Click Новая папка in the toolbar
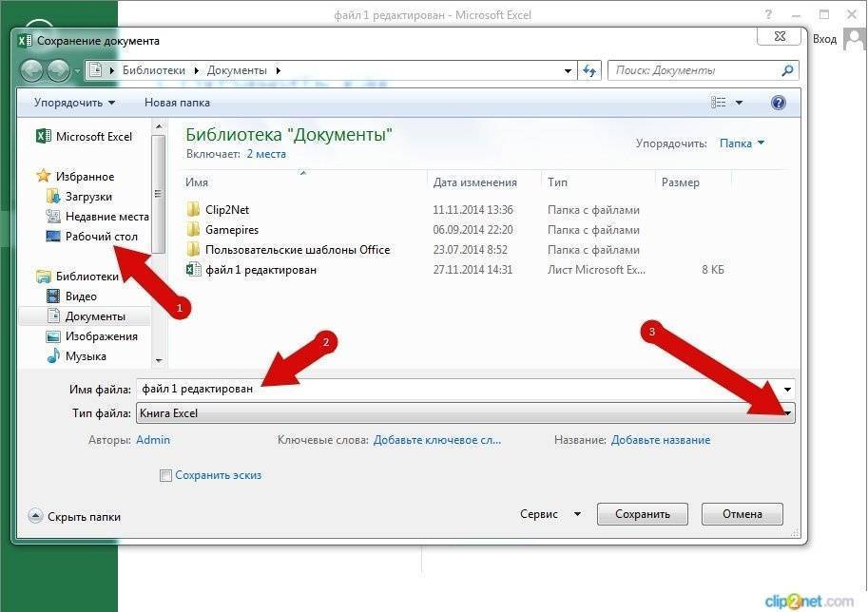This screenshot has height=612, width=868. (x=177, y=103)
